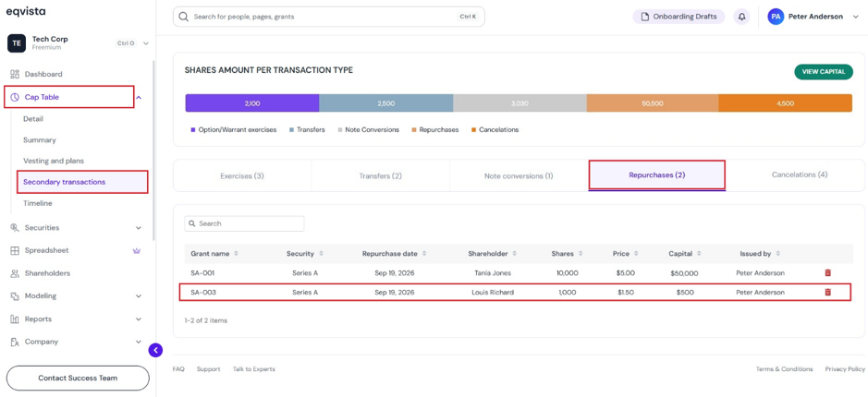Viewport: 868px width, 397px height.
Task: Focus the top search for people, pages, grants
Action: pyautogui.click(x=329, y=17)
